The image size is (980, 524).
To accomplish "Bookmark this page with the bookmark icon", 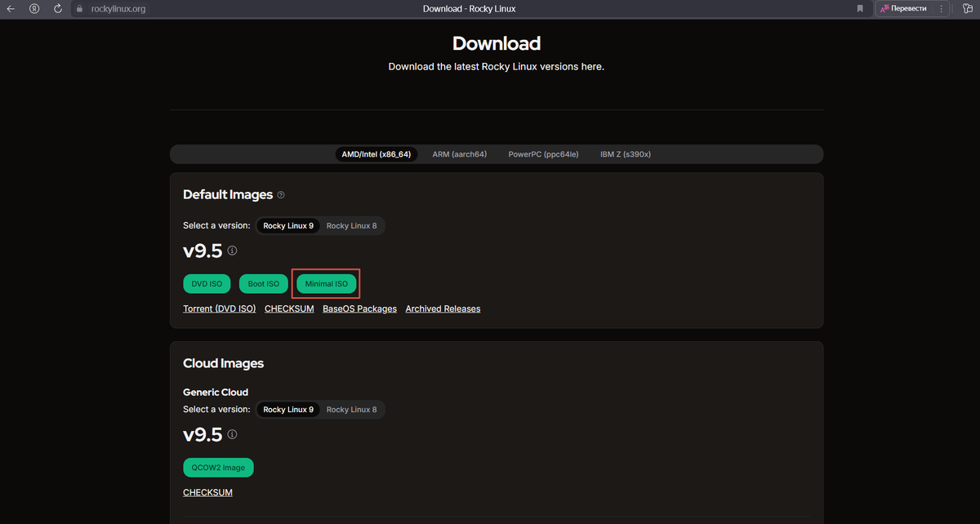I will pos(860,9).
